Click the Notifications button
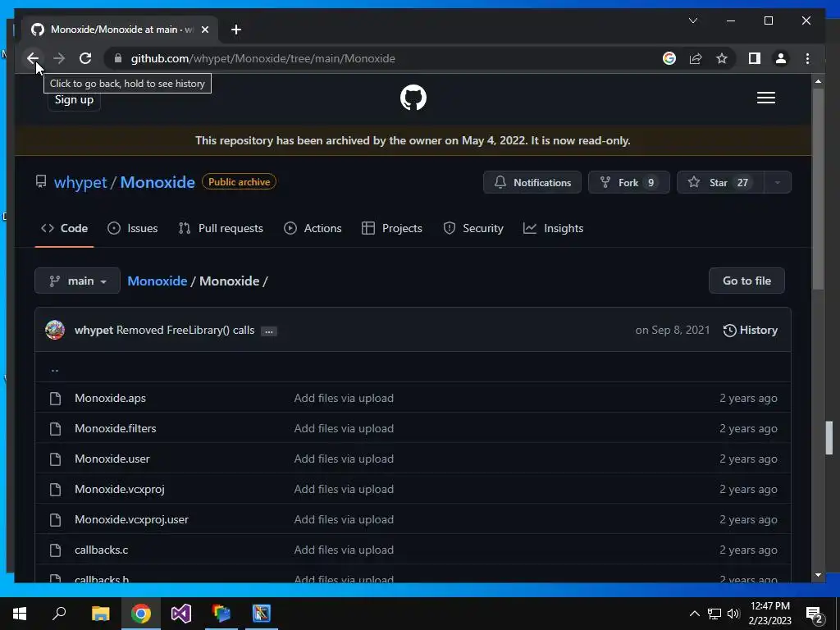The image size is (840, 630). (x=532, y=182)
